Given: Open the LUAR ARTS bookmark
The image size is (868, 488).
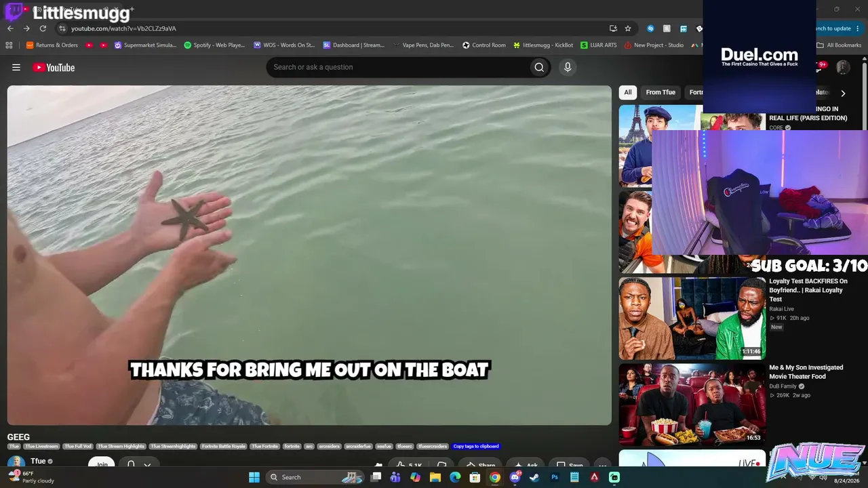Looking at the screenshot, I should tap(599, 45).
